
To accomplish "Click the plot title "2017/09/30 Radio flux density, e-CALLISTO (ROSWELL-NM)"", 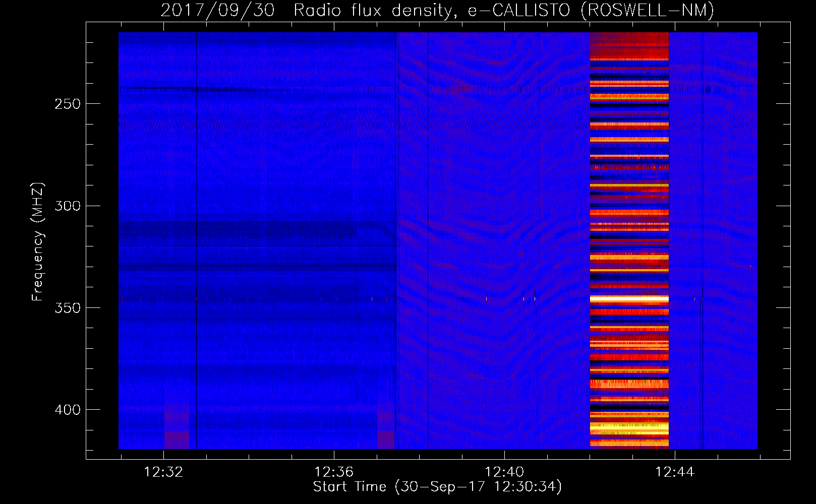I will [x=437, y=10].
